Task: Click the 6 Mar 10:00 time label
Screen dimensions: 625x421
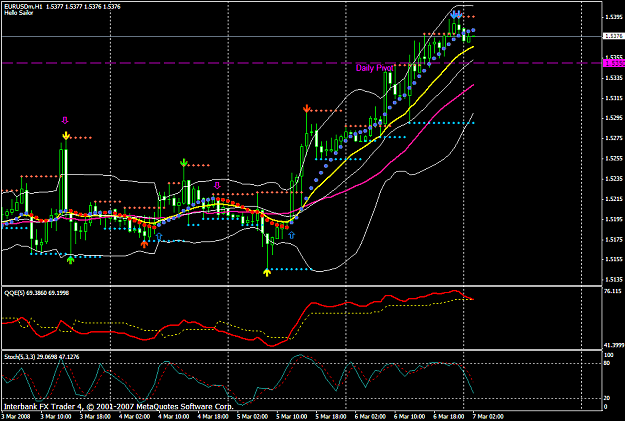Action: (x=410, y=417)
